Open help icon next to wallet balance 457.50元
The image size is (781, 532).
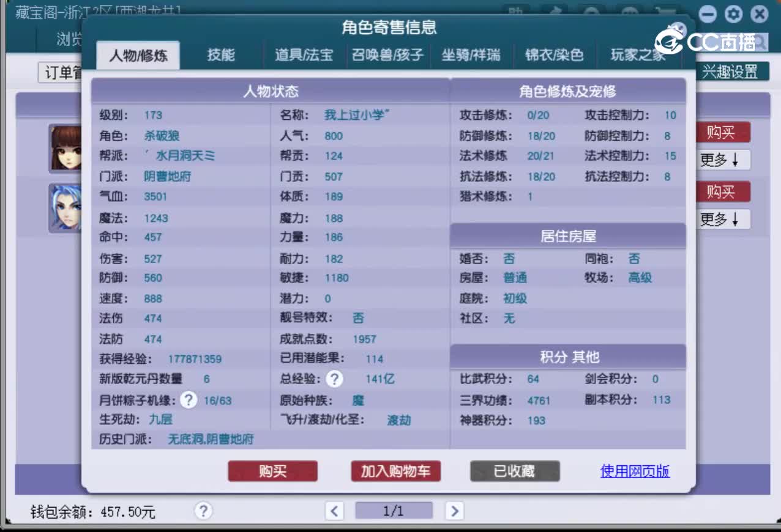(x=203, y=511)
